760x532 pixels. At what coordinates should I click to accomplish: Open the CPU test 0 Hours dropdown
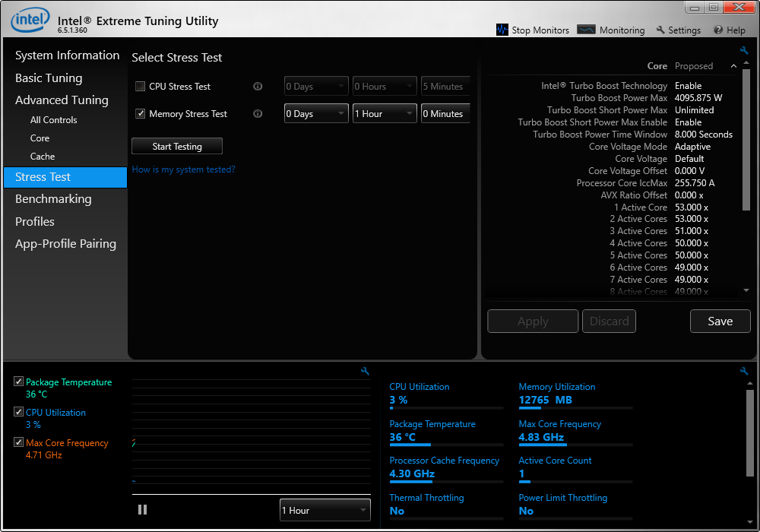point(385,86)
